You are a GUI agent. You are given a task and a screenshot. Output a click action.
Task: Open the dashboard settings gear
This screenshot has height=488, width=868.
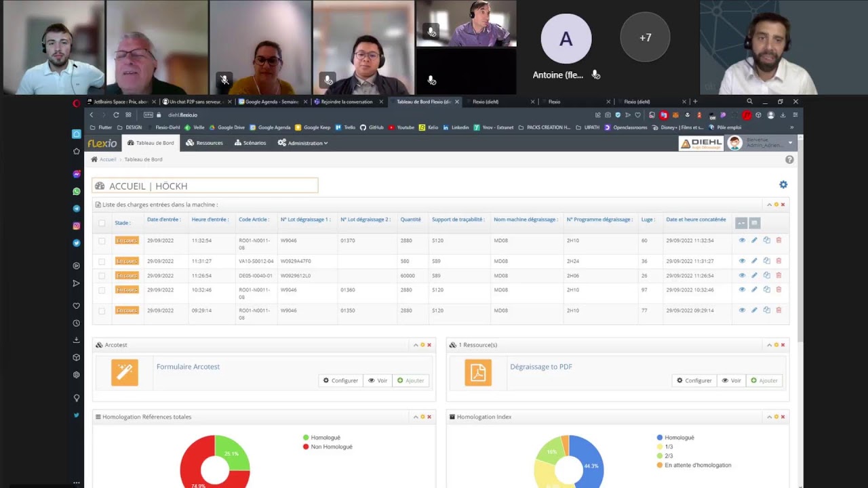pyautogui.click(x=783, y=184)
